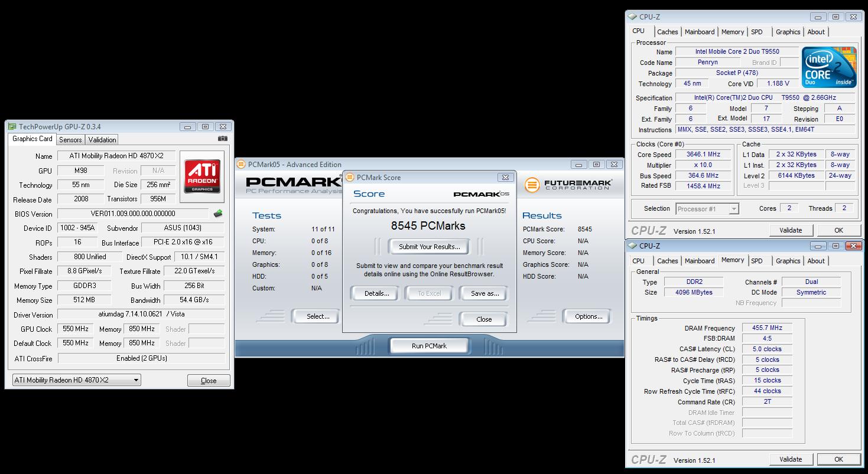Screen dimensions: 868x474
Task: Open Mainboard tab in upper CPU-Z window
Action: point(700,32)
